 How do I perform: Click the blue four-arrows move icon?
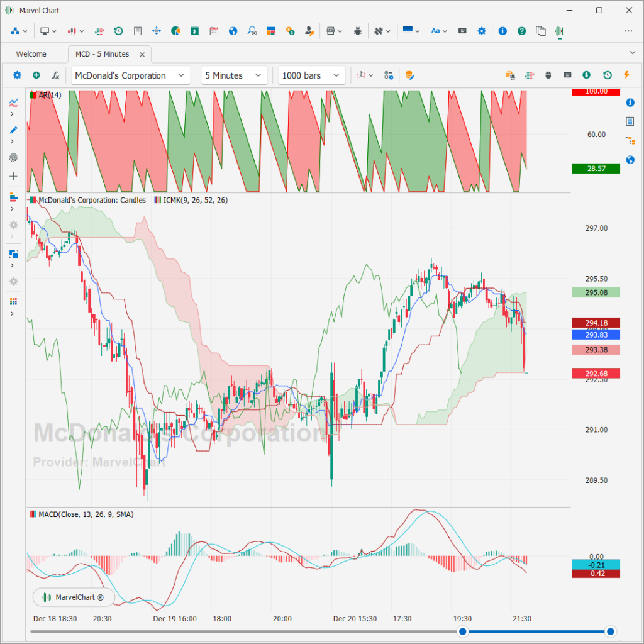click(157, 31)
